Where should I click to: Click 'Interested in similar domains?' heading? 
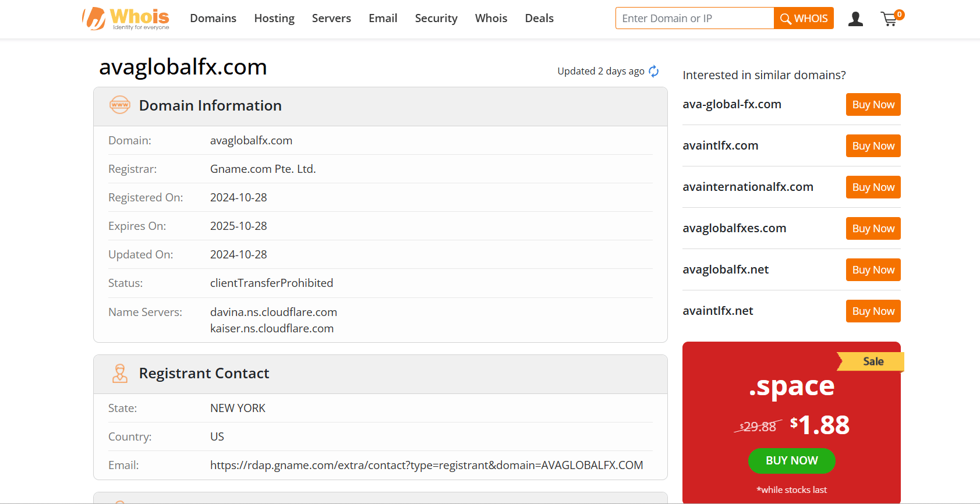764,75
